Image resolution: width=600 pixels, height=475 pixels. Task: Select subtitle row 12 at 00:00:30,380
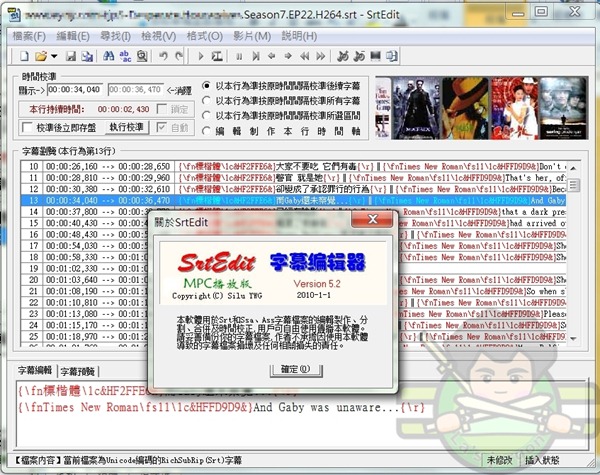click(x=293, y=189)
